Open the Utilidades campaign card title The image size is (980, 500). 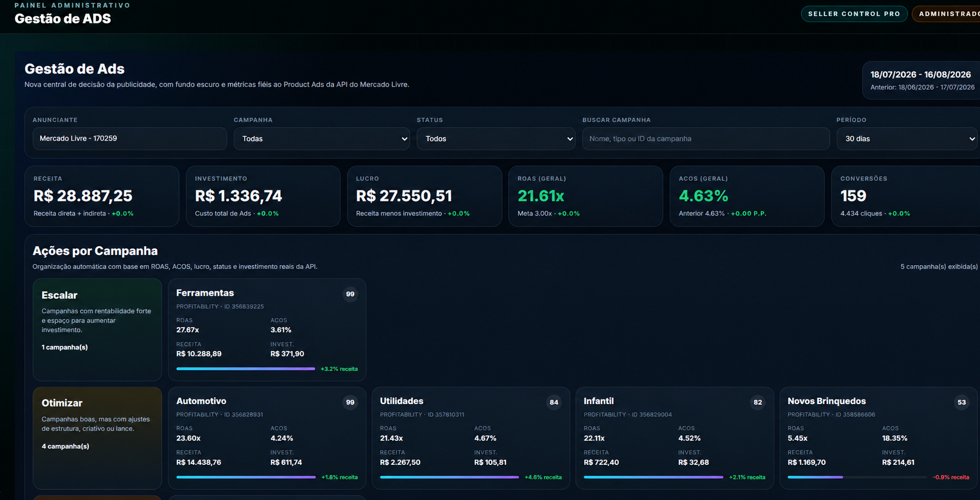(401, 401)
